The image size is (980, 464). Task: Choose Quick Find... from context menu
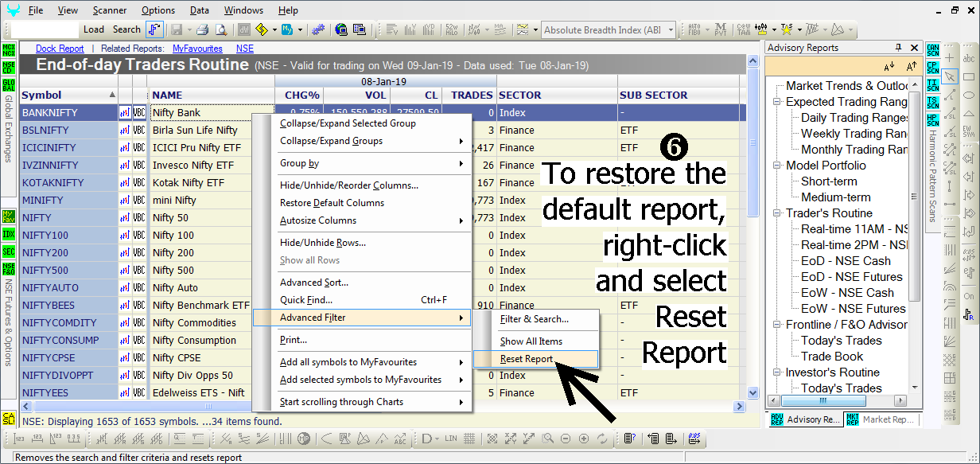click(362, 300)
